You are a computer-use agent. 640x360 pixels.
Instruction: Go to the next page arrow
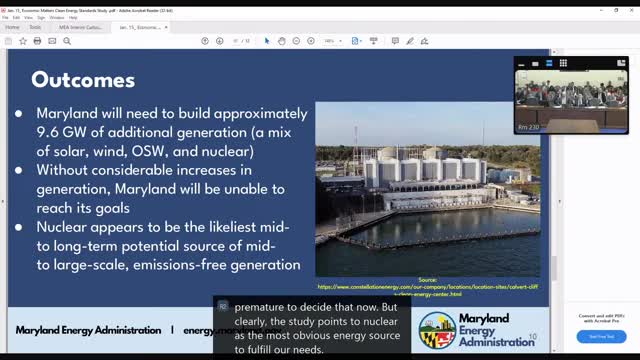[220, 41]
